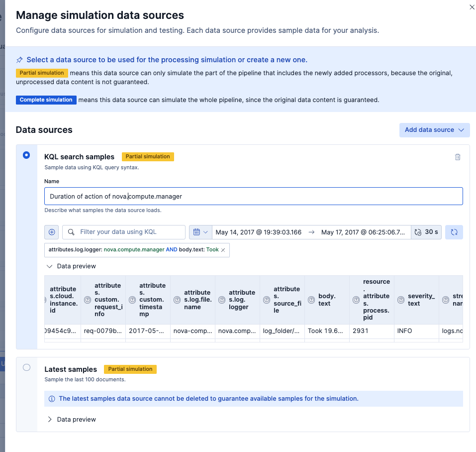Screen dimensions: 476x452
Task: Click the end date May 17, 2017
Action: (364, 232)
